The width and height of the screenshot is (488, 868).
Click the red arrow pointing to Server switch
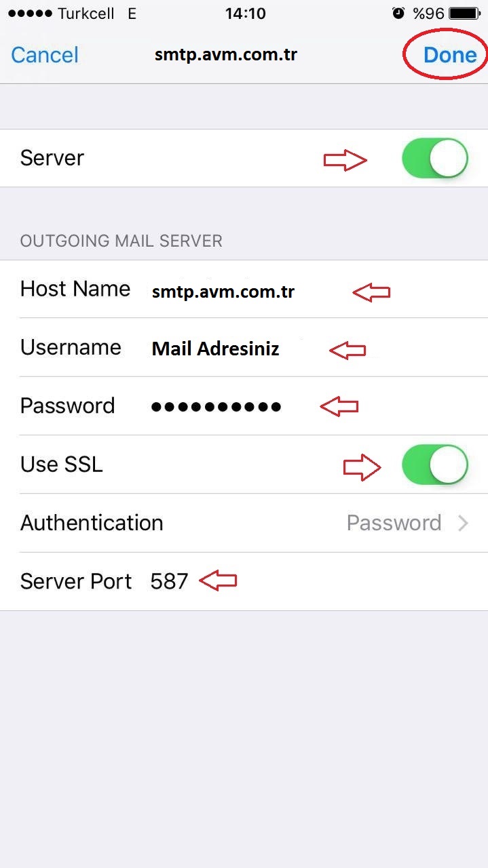pos(345,160)
